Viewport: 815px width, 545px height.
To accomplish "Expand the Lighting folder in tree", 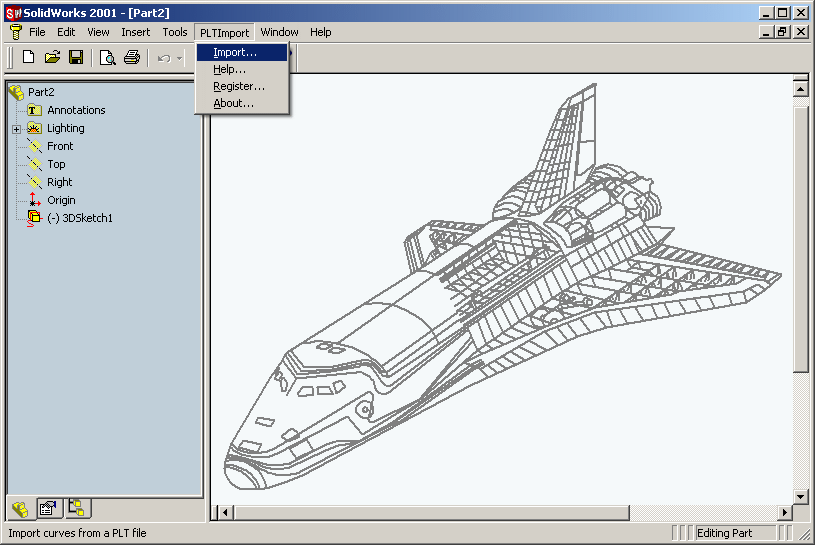I will [x=17, y=129].
